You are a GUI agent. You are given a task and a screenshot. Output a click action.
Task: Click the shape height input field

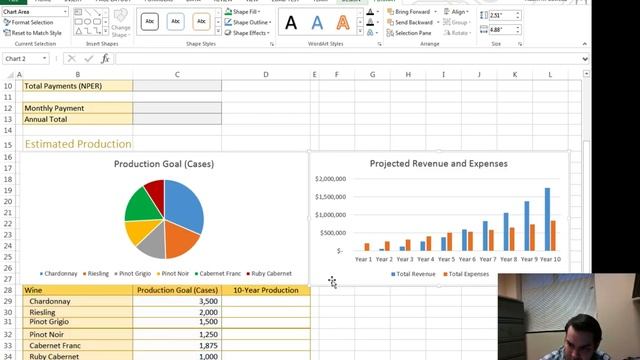pos(502,16)
